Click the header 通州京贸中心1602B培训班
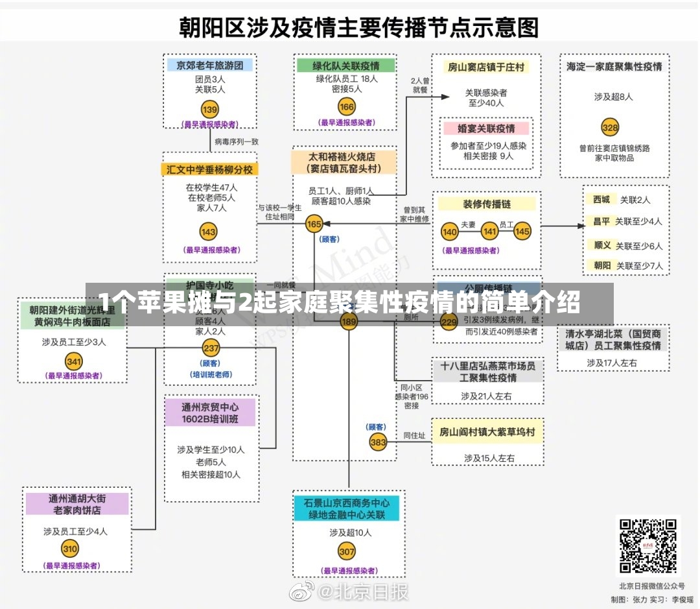 210,413
